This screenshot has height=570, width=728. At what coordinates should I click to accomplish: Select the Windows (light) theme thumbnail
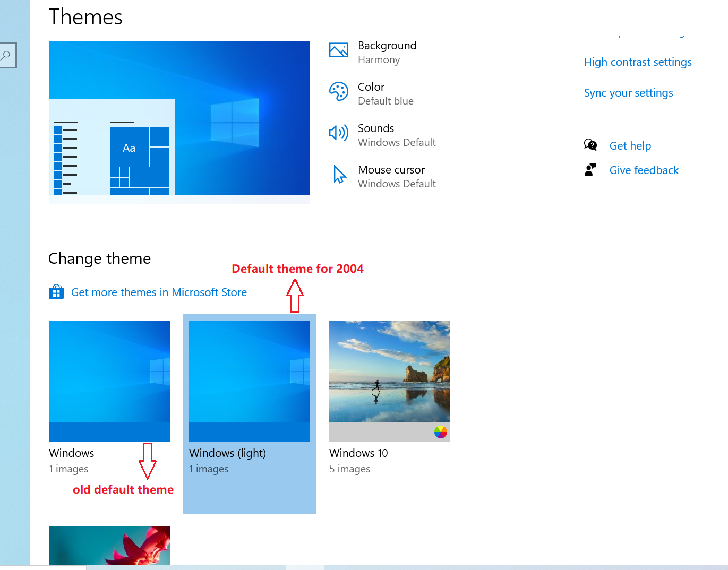(x=250, y=381)
